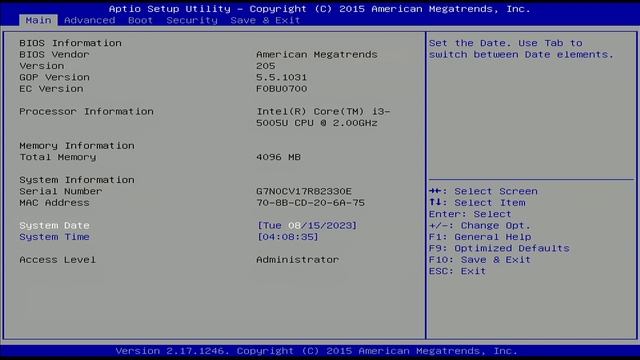
Task: Open the Boot tab
Action: click(140, 20)
